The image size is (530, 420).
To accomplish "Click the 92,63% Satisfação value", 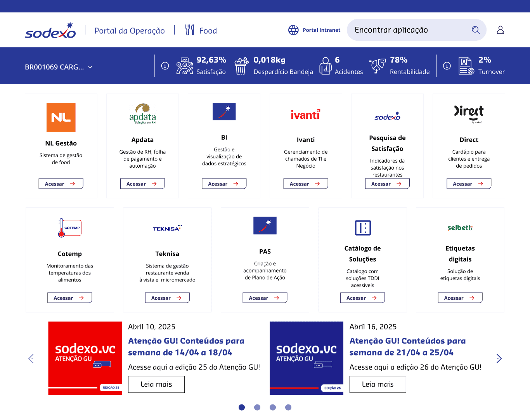I will [x=211, y=60].
